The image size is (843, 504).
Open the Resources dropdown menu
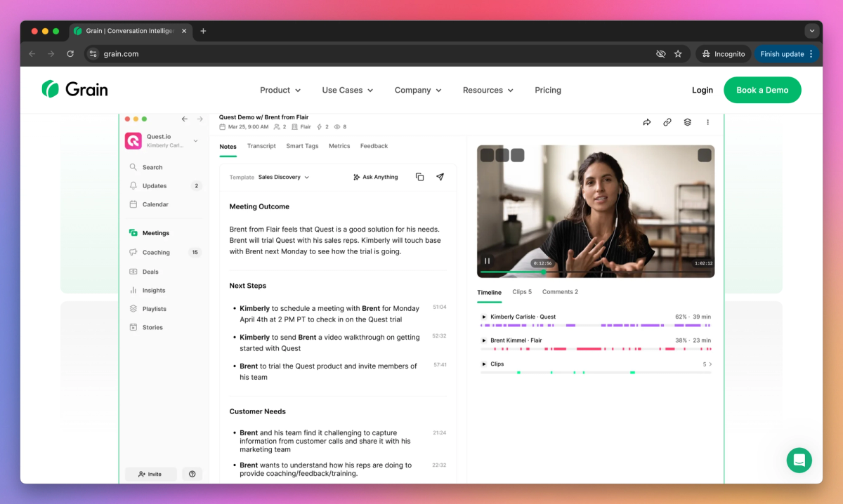488,90
